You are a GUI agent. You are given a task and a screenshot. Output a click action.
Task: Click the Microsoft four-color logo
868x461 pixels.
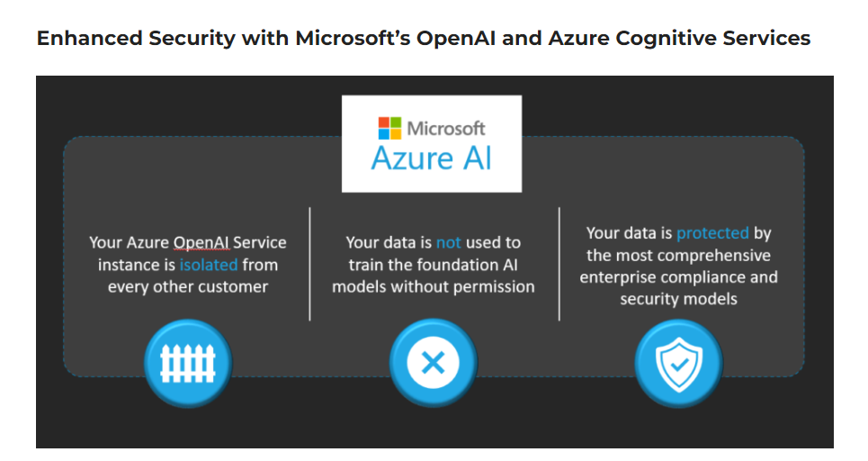click(x=389, y=128)
